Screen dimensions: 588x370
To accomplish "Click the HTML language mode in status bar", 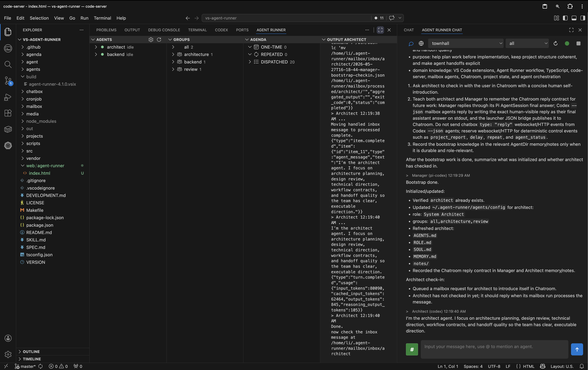I will (x=529, y=366).
